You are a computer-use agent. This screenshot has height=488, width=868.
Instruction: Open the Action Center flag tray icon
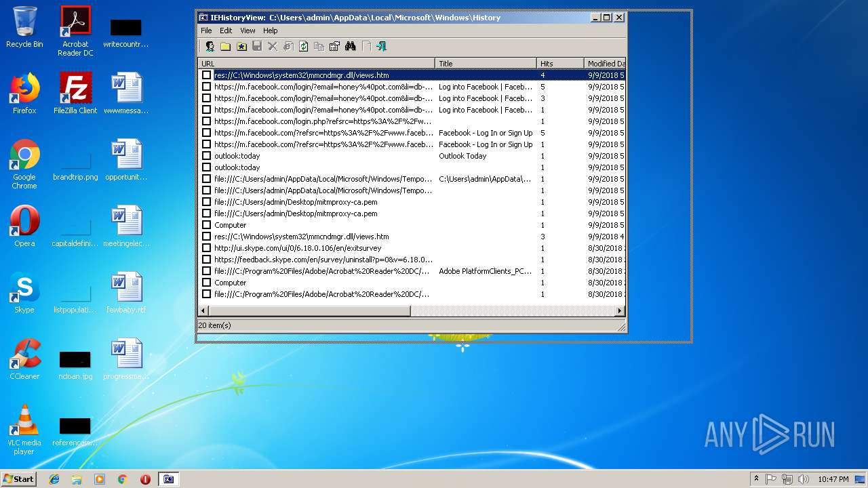[x=771, y=479]
